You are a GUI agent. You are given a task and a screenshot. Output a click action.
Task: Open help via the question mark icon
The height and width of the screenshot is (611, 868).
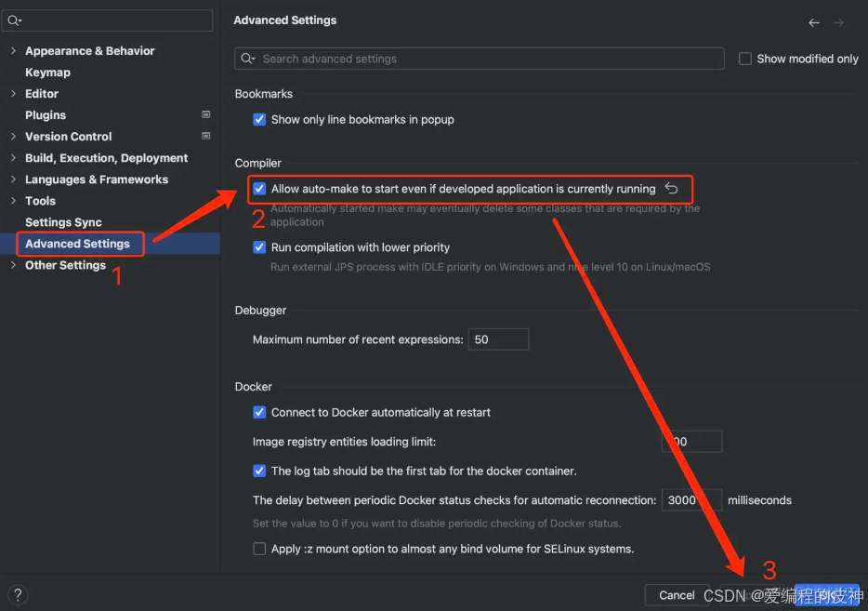coord(17,594)
